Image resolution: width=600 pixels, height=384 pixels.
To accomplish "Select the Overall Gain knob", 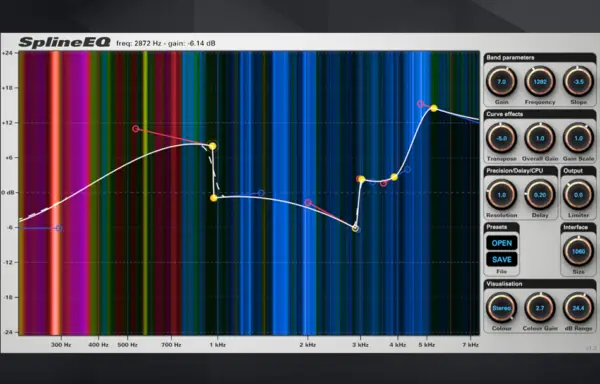I will point(540,138).
